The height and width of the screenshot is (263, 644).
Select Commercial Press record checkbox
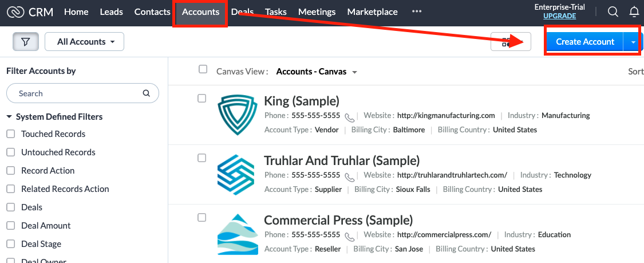[x=202, y=217]
